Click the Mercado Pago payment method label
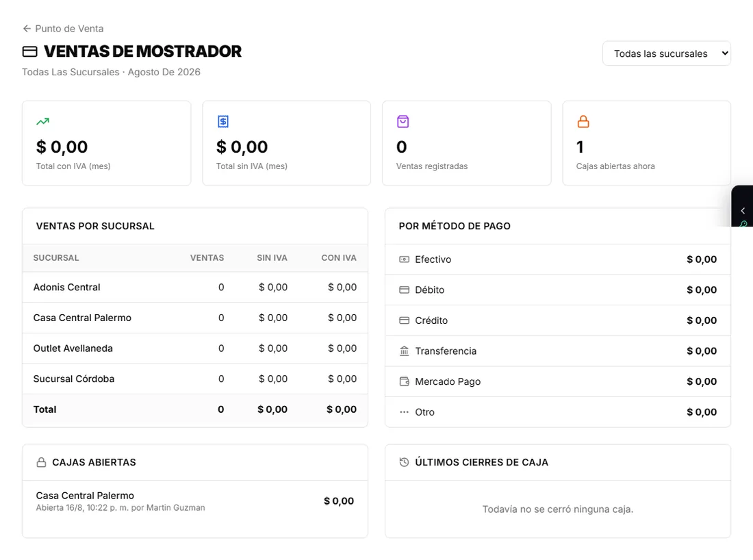753x560 pixels. (x=448, y=381)
